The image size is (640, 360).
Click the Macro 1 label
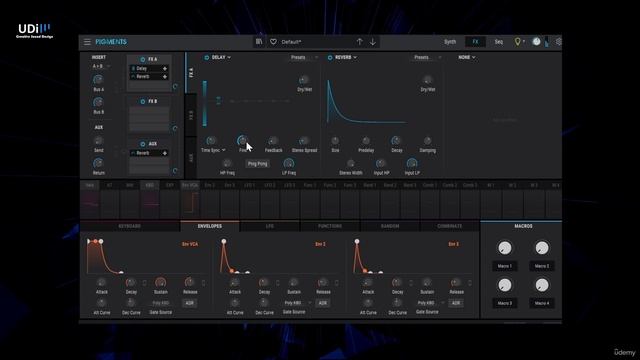pos(504,266)
